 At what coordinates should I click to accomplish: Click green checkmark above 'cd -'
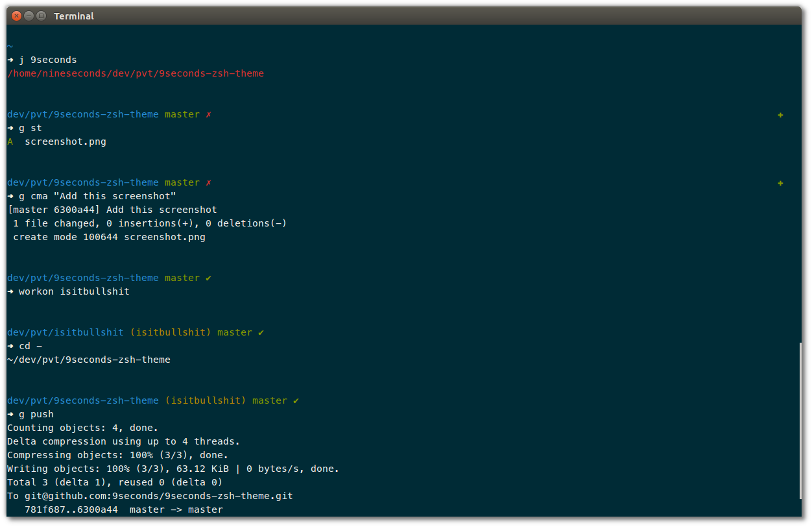[x=261, y=332]
